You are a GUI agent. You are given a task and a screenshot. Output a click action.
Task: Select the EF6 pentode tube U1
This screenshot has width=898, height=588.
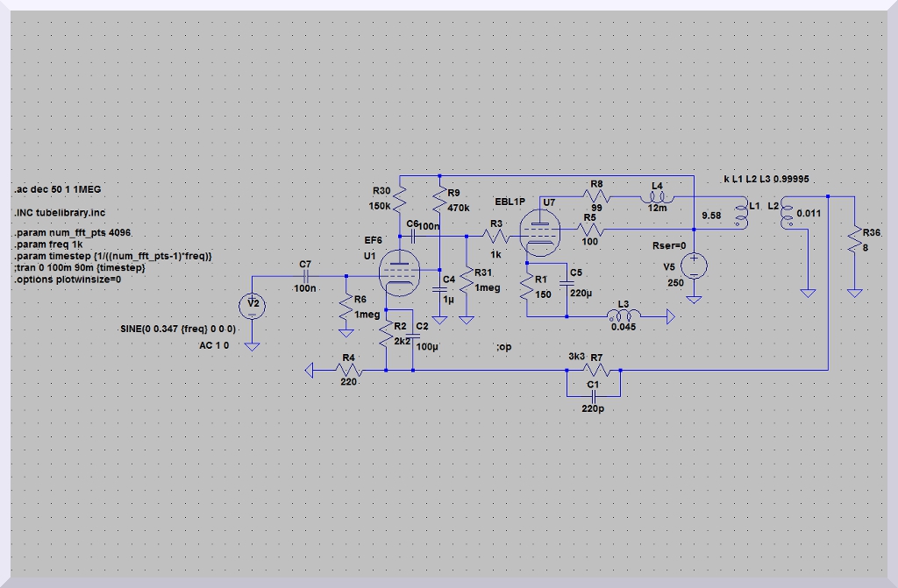(x=399, y=271)
